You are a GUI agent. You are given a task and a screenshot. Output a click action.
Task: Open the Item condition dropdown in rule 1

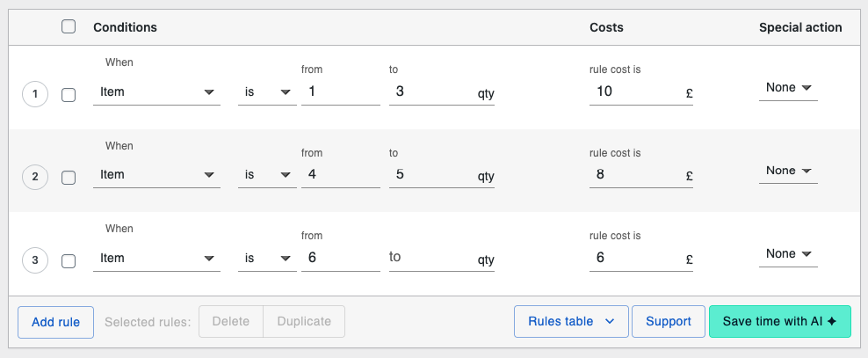pyautogui.click(x=156, y=91)
